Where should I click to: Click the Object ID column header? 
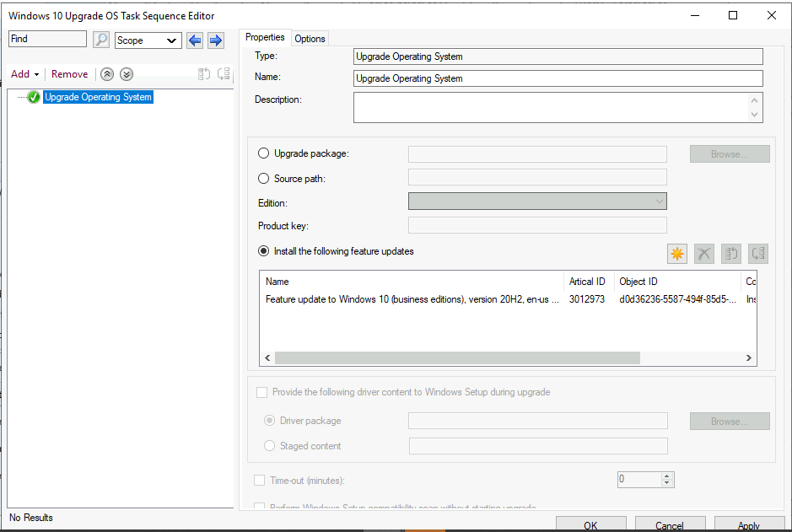pyautogui.click(x=676, y=281)
